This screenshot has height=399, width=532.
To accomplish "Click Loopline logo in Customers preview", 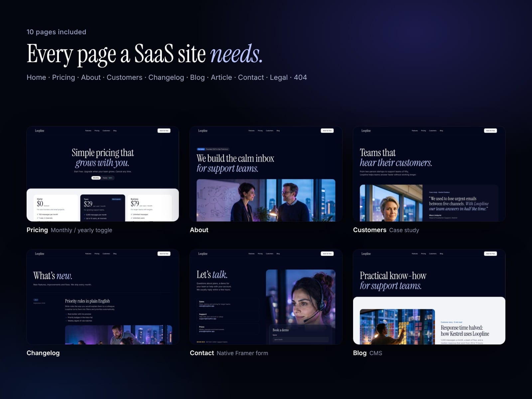I will pyautogui.click(x=366, y=131).
